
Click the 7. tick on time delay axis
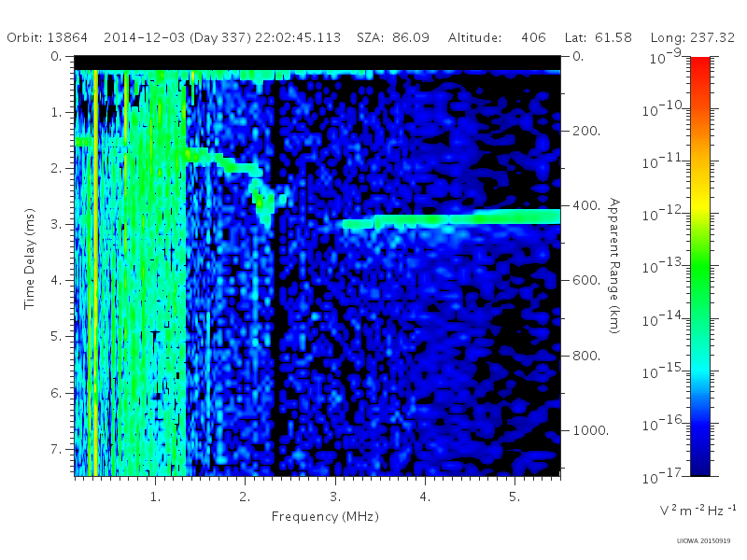(x=56, y=449)
